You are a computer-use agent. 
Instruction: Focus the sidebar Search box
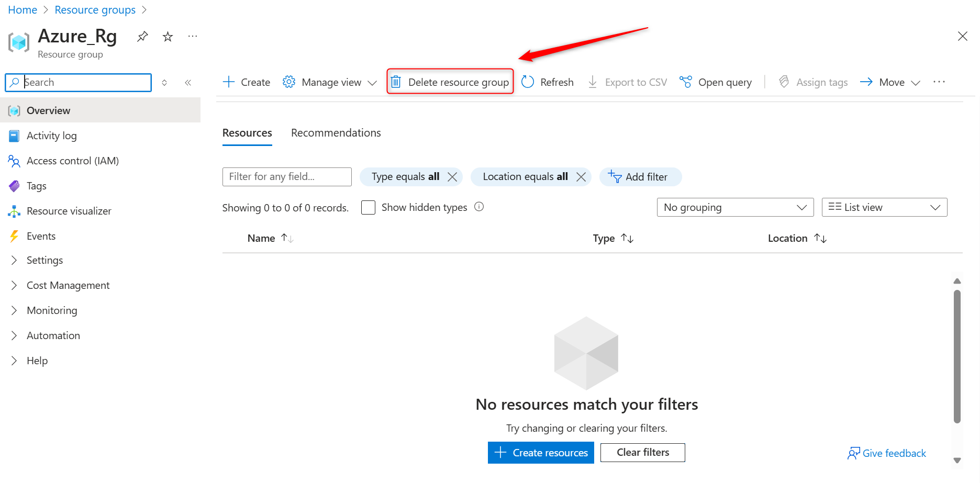[x=79, y=82]
